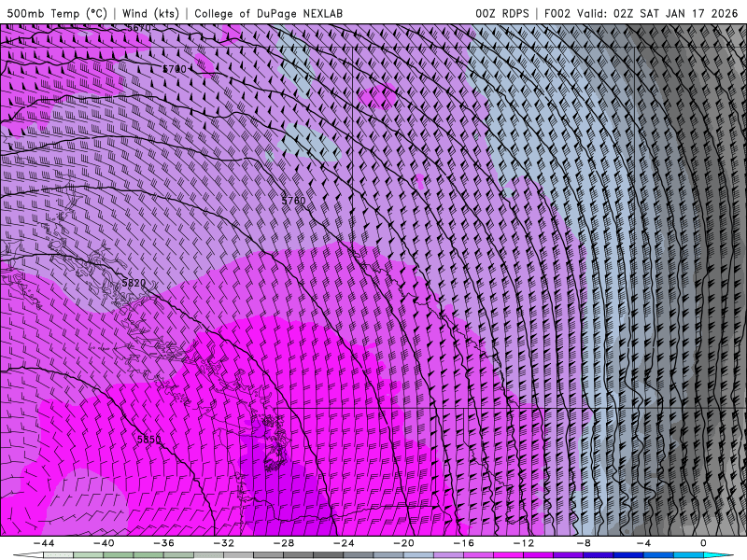Image resolution: width=747 pixels, height=560 pixels.
Task: Click the 5700 height contour label
Action: (175, 69)
